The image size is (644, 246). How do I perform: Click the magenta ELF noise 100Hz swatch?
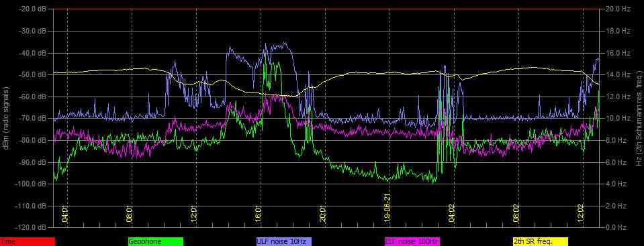[x=412, y=242]
